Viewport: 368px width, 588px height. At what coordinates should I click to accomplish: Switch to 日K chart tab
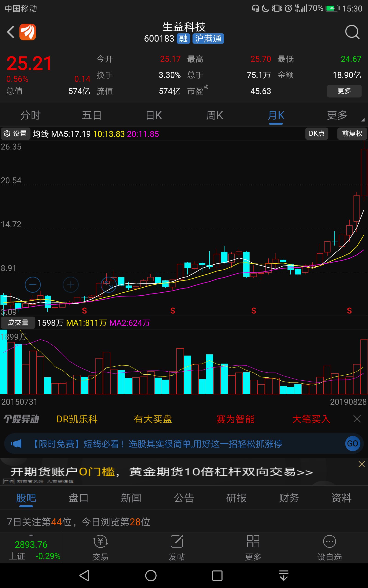coord(154,115)
